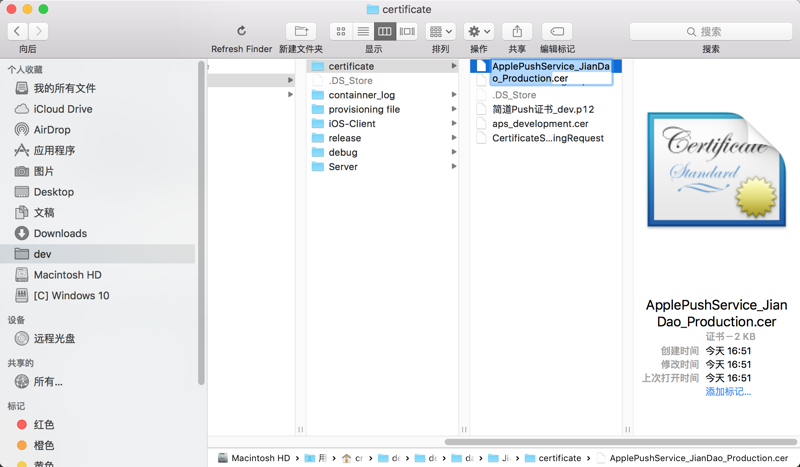This screenshot has width=800, height=467.
Task: Expand arrow next to iOS-Client folder
Action: click(x=454, y=123)
